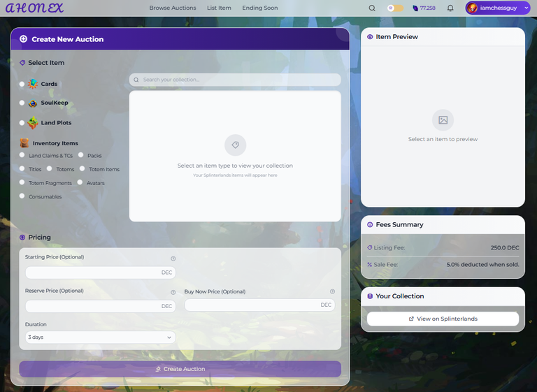Viewport: 537px width, 392px height.
Task: Select the Cards radio button
Action: click(22, 84)
